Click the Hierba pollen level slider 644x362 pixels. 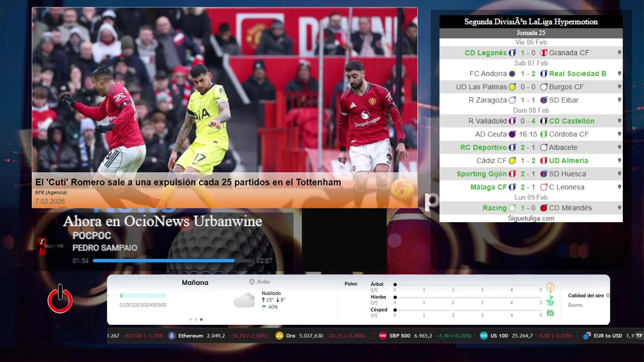[468, 297]
